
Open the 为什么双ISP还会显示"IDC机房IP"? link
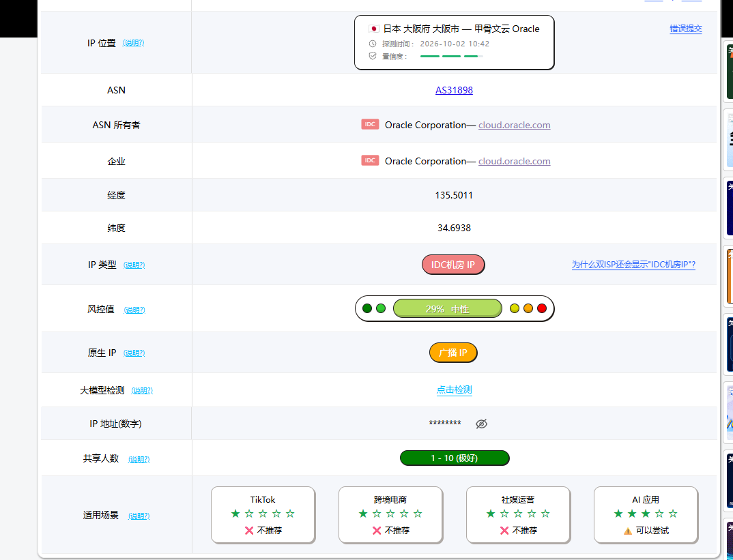click(x=633, y=265)
